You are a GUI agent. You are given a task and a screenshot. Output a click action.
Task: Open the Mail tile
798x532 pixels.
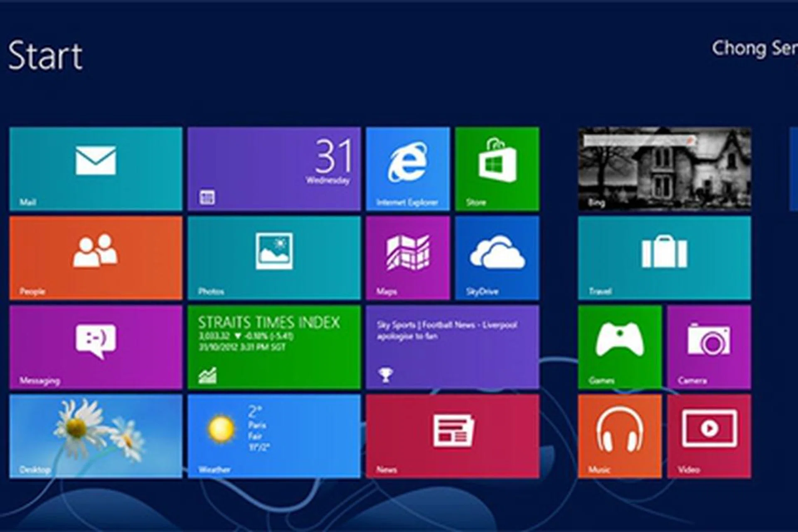pos(96,169)
